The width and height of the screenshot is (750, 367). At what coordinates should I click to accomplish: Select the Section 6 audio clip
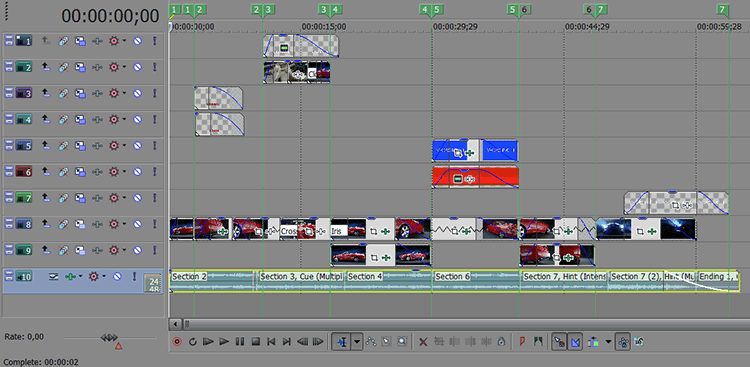coord(475,281)
